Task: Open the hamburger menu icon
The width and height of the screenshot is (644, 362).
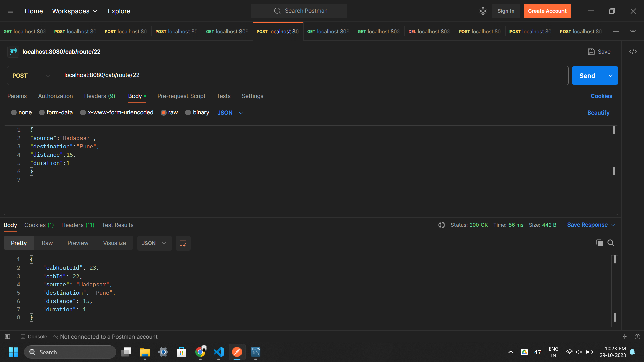Action: [x=11, y=11]
